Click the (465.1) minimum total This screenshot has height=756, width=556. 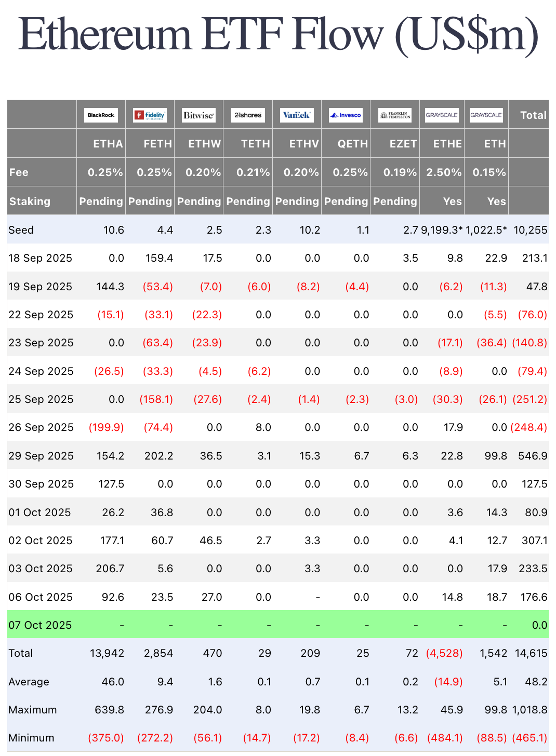[x=530, y=738]
